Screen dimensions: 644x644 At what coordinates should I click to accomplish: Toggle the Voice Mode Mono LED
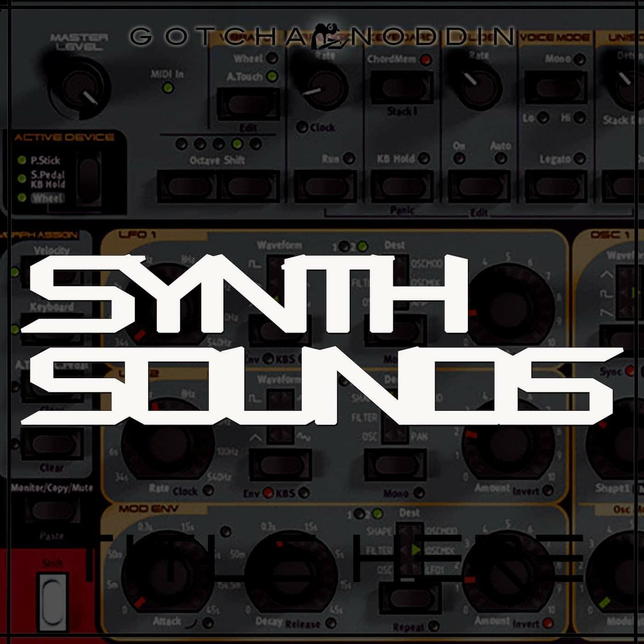click(x=580, y=59)
